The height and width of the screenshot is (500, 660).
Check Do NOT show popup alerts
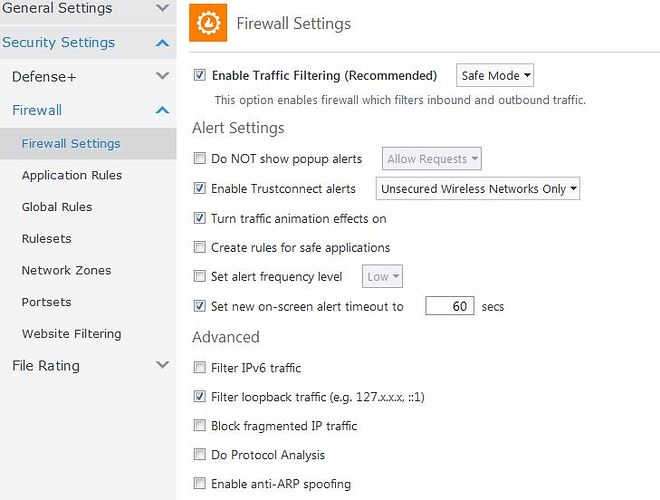coord(200,158)
